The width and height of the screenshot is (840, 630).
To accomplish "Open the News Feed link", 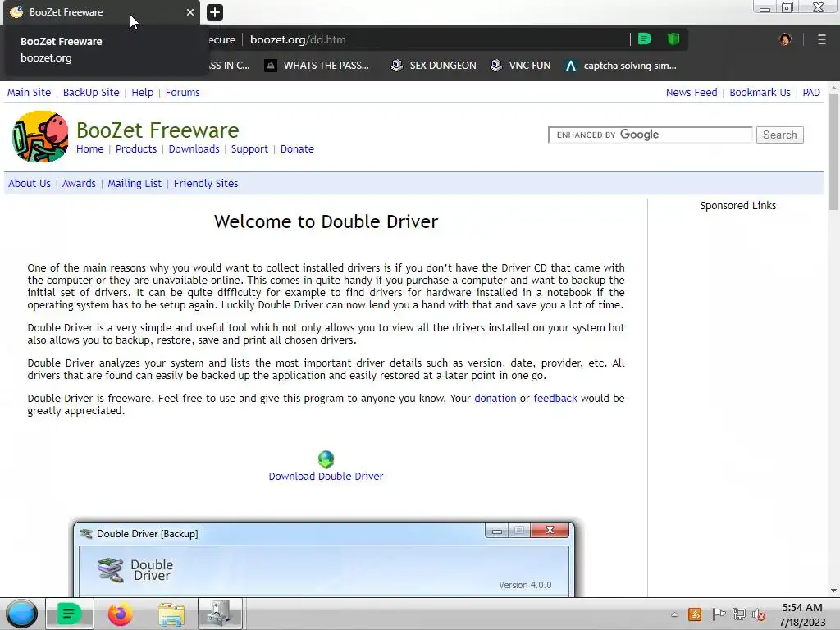I will 692,92.
